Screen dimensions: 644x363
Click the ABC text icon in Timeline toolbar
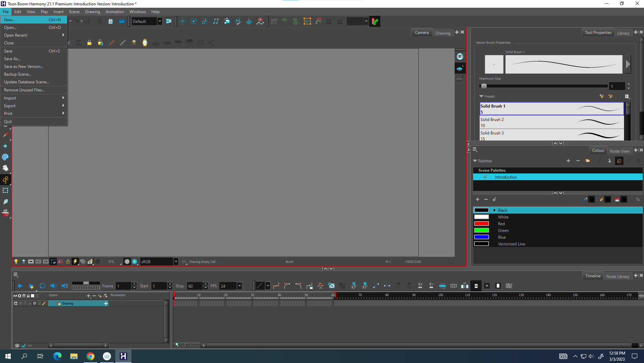509,286
